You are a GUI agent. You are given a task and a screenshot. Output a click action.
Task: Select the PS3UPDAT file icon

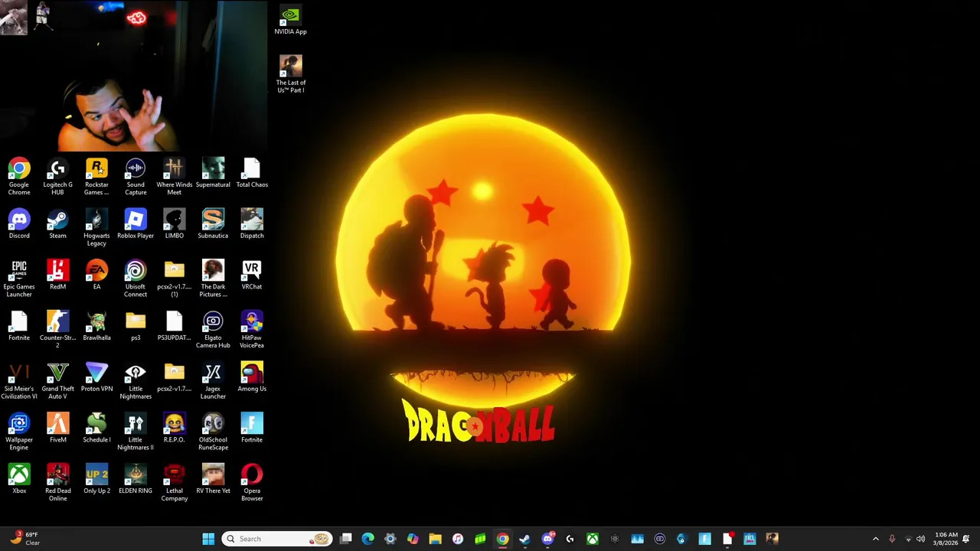(x=174, y=326)
